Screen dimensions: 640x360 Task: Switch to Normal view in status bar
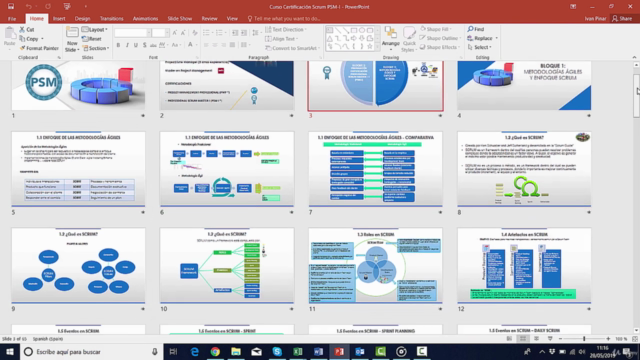509,339
